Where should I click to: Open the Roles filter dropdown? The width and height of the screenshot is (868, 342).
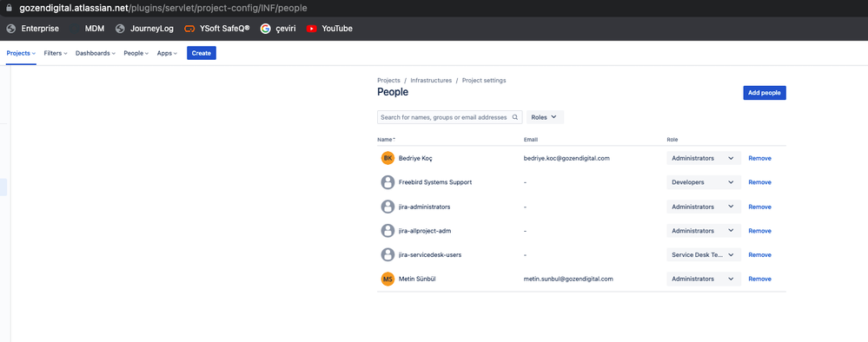pyautogui.click(x=545, y=117)
